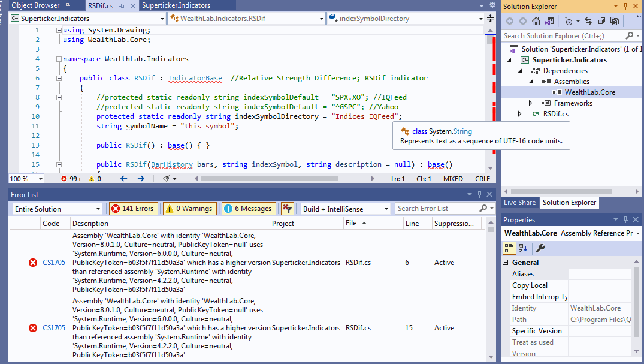Select the Sync with Active Document icon

589,20
